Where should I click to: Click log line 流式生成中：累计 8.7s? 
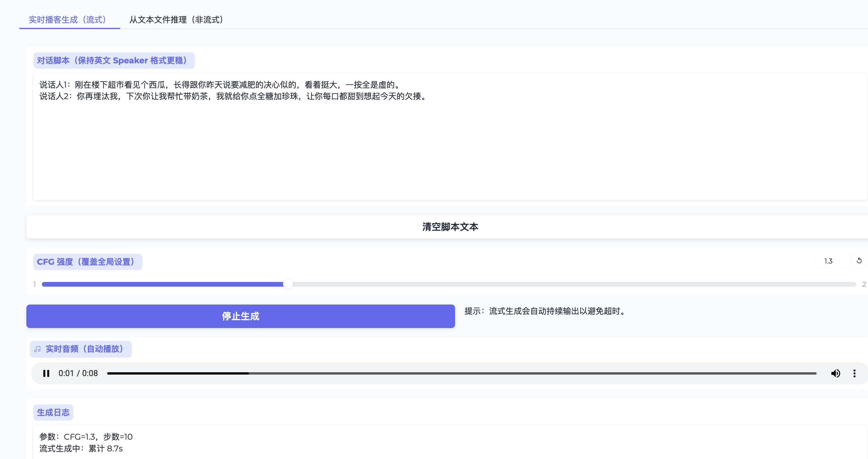tap(81, 448)
